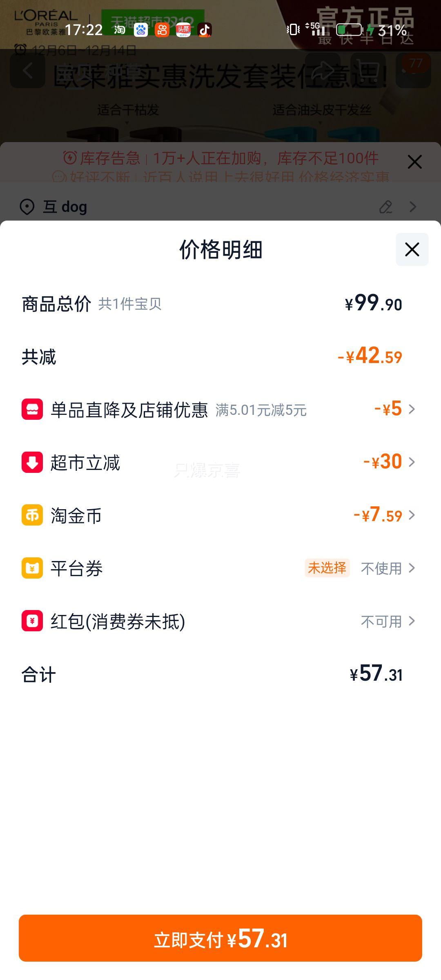This screenshot has width=441, height=980.
Task: Tap the 超市立减 down-arrow icon
Action: click(32, 462)
